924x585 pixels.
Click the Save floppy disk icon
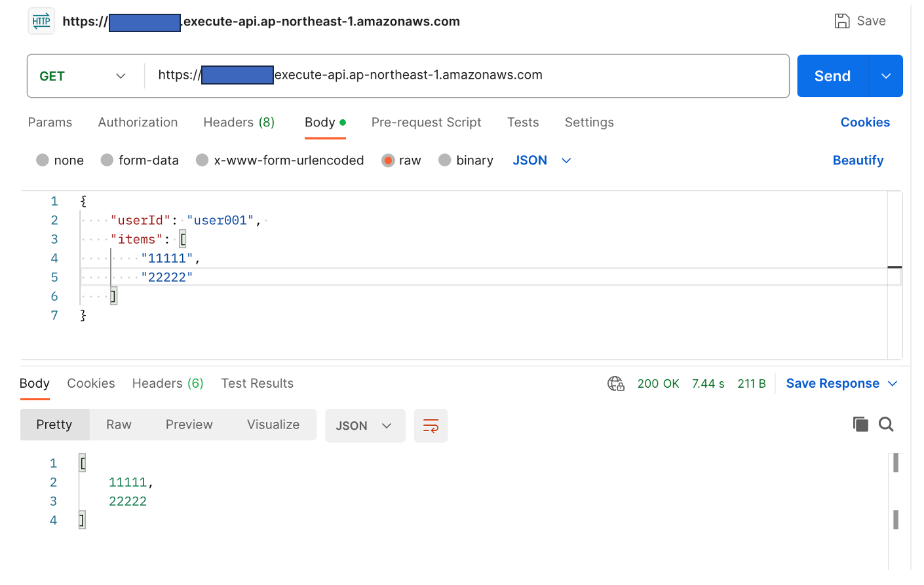[841, 21]
